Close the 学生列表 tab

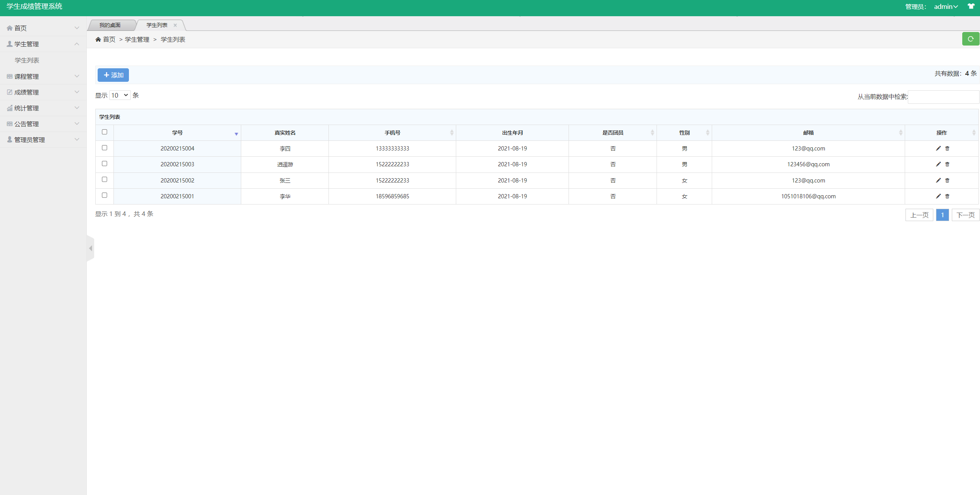coord(175,25)
